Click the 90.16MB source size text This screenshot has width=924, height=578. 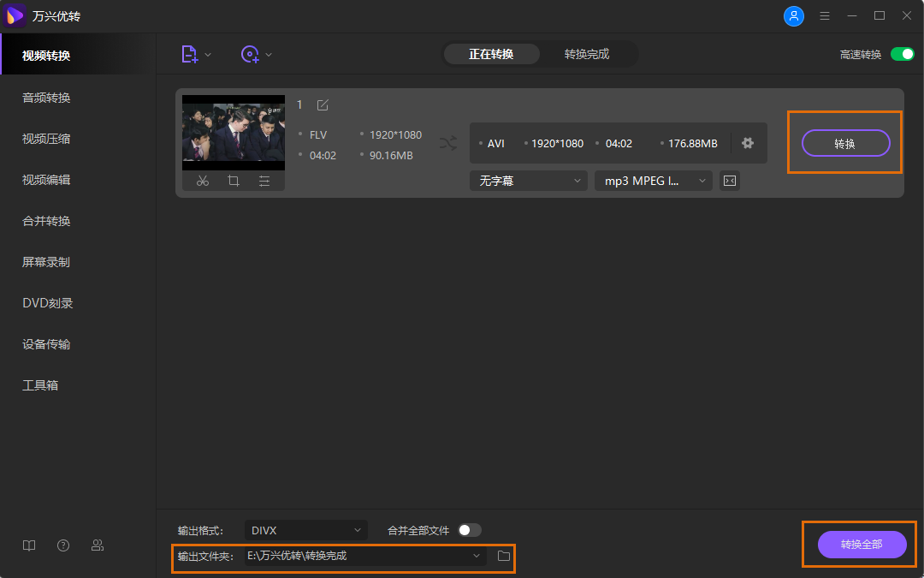(x=391, y=156)
